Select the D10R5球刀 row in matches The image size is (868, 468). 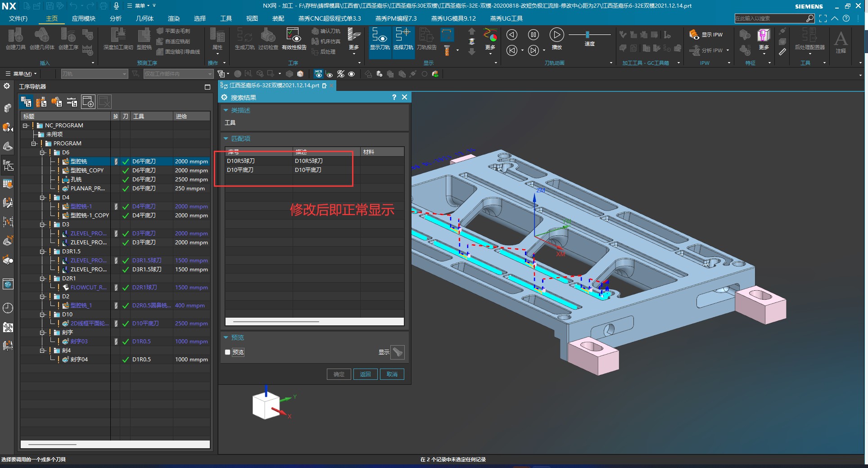(315, 161)
